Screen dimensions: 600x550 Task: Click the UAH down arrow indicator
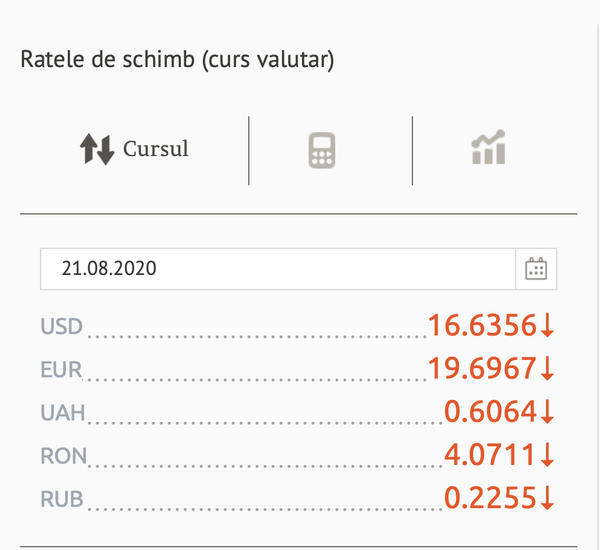click(548, 411)
